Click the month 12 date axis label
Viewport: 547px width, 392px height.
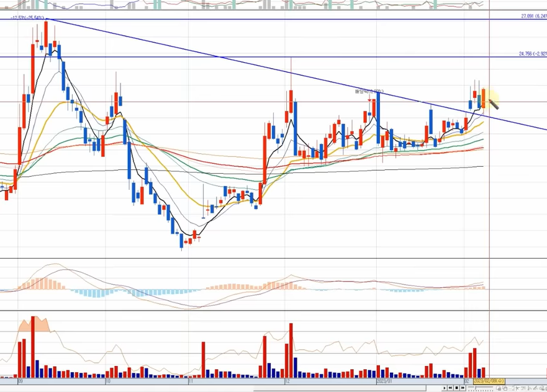click(x=287, y=381)
